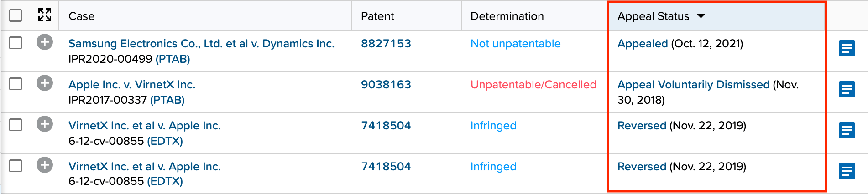Open document icon for Apple v. VirnetX row
Screen dimensions: 868x194
point(847,89)
